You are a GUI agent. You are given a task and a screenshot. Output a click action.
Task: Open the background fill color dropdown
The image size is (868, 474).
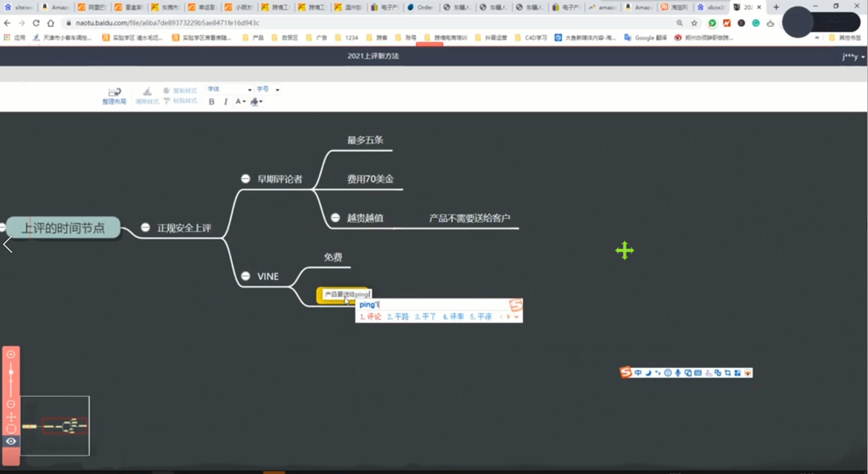(256, 101)
